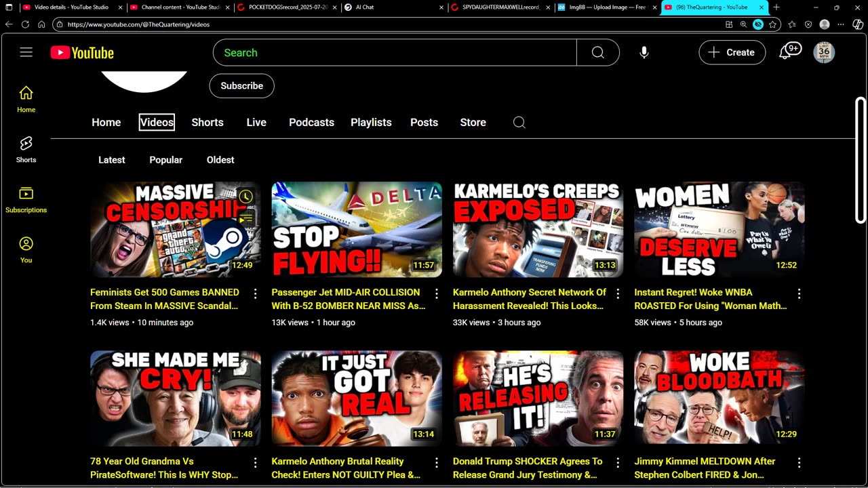This screenshot has height=488, width=868.
Task: Open a new browser tab
Action: (776, 7)
